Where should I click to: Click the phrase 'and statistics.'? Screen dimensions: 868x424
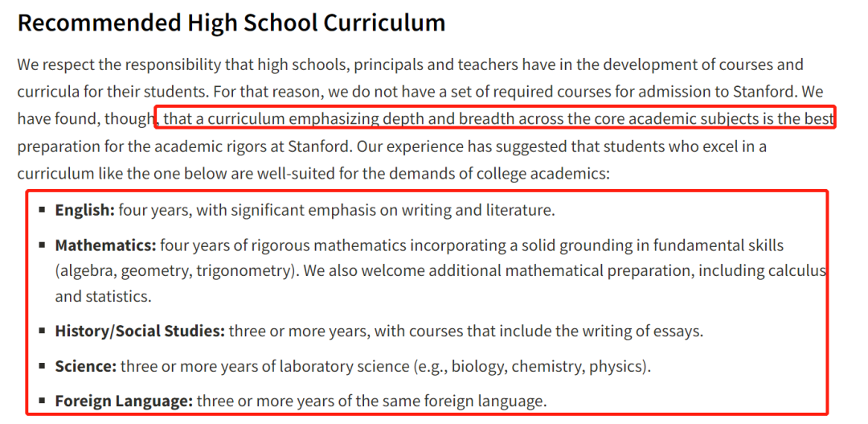103,297
